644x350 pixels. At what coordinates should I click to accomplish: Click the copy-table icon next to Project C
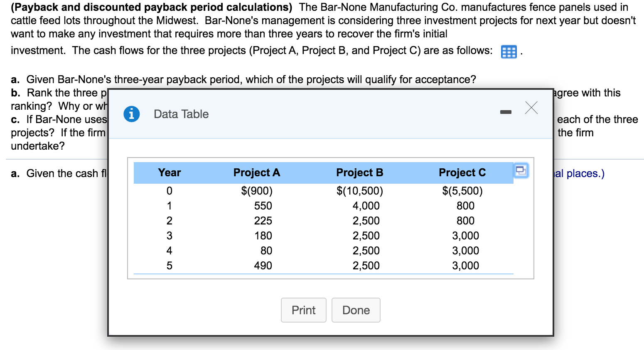click(x=521, y=170)
